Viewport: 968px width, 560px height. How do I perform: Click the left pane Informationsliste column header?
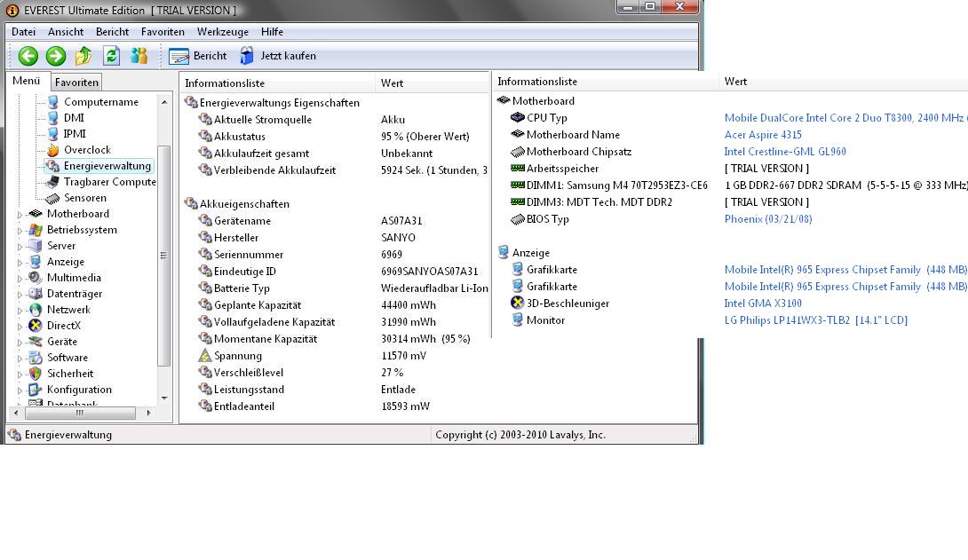[277, 83]
